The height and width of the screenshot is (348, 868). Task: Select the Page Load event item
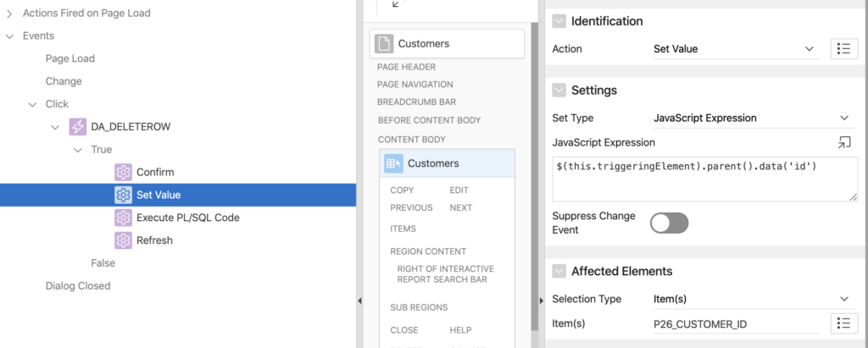(70, 58)
